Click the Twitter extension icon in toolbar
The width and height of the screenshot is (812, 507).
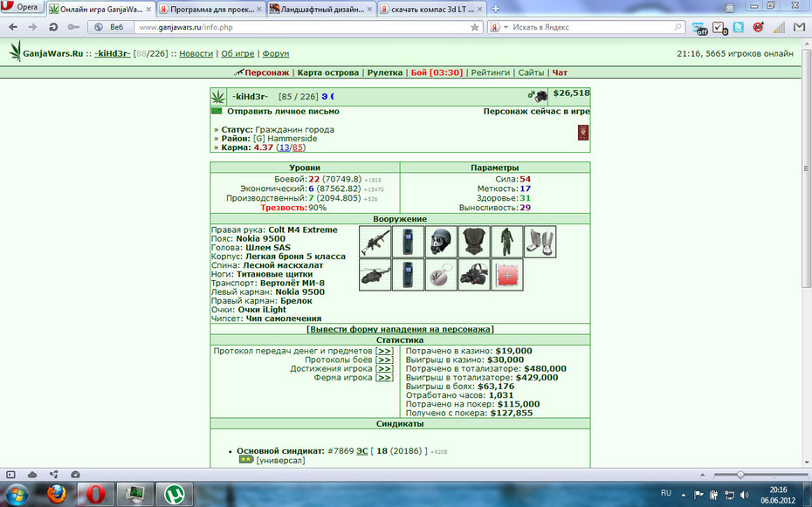click(x=739, y=27)
